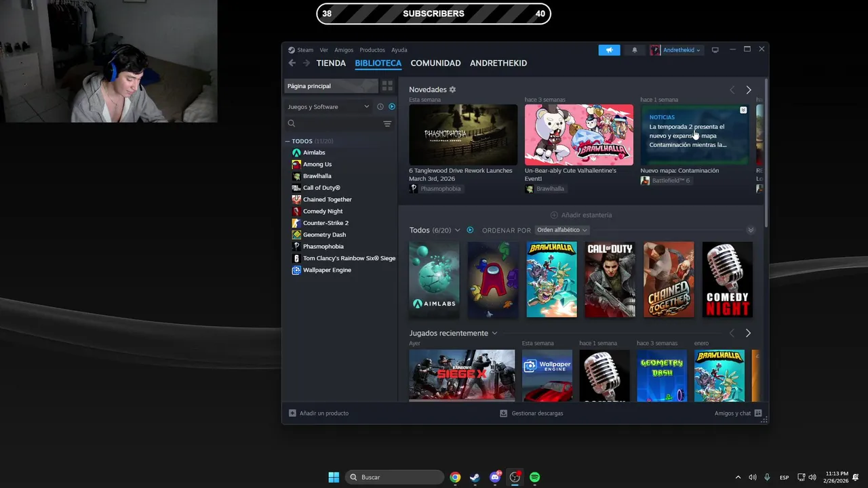The height and width of the screenshot is (488, 868).
Task: Click the recent activity clock filter icon
Action: 380,106
